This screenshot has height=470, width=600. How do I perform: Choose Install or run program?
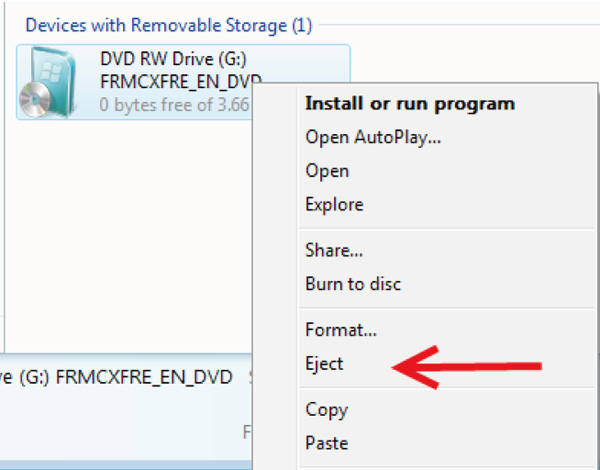[x=409, y=104]
